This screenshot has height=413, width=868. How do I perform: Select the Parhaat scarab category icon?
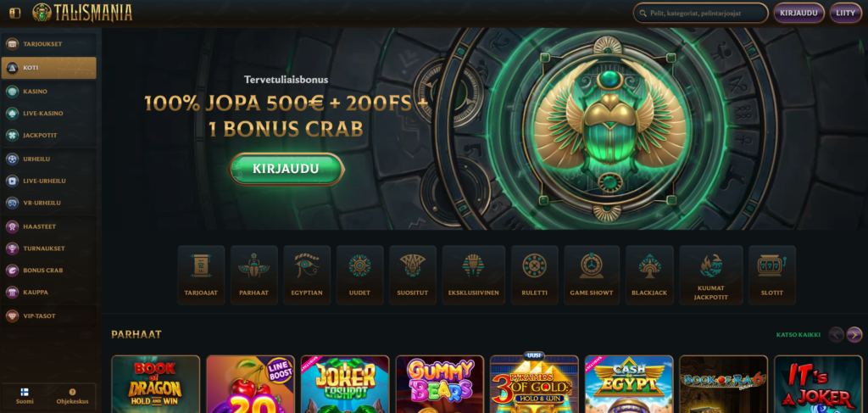click(254, 275)
